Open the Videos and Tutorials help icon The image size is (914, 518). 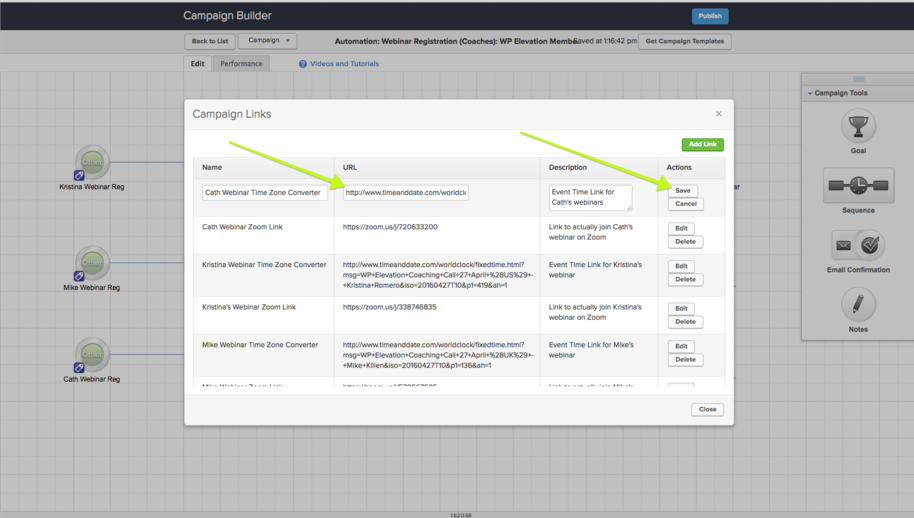(303, 64)
